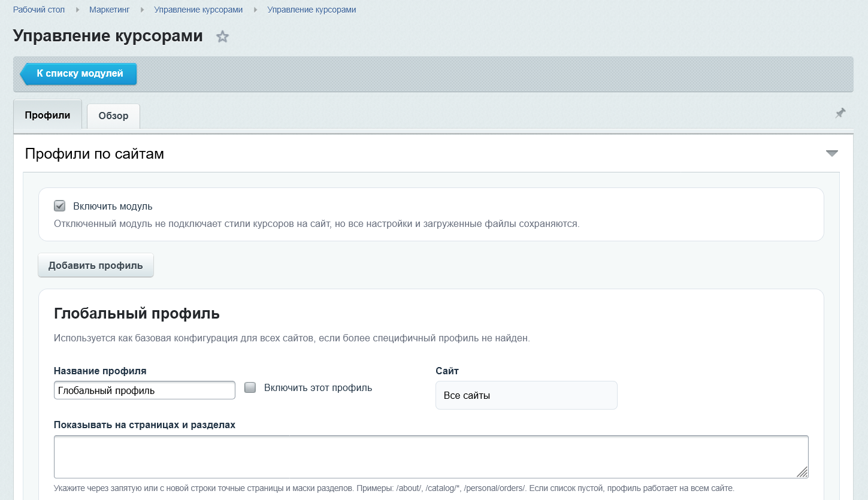Viewport: 868px width, 500px height.
Task: Click the Добавить профиль button
Action: pos(96,265)
